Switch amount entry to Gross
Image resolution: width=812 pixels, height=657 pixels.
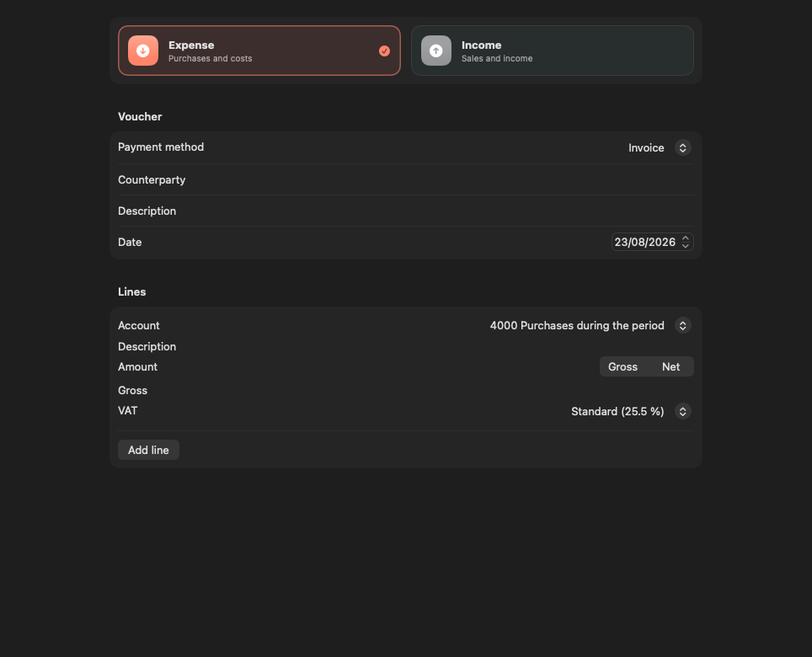tap(622, 366)
